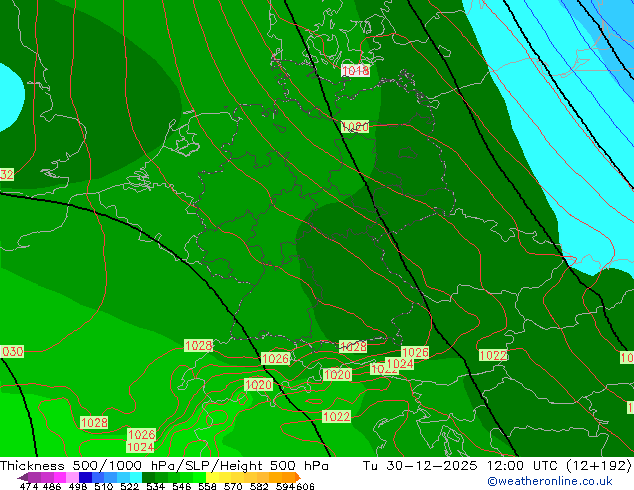The image size is (634, 490).
Task: Select the dark green legend swatch at 534
Action: click(148, 477)
